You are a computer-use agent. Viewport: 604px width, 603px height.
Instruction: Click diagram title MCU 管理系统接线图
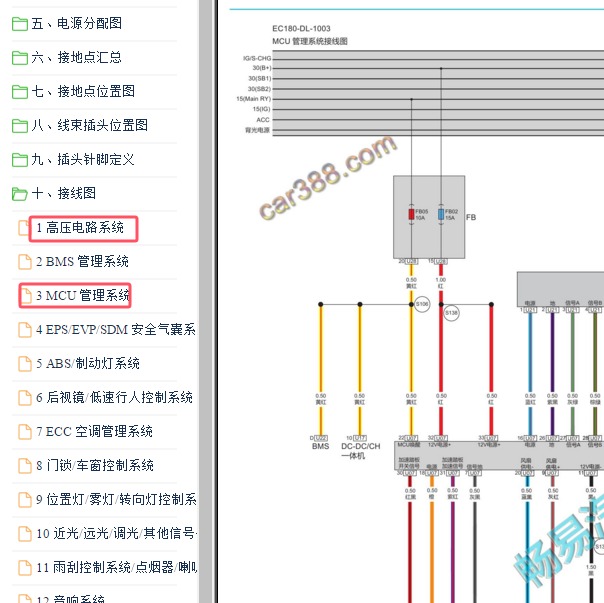point(310,41)
